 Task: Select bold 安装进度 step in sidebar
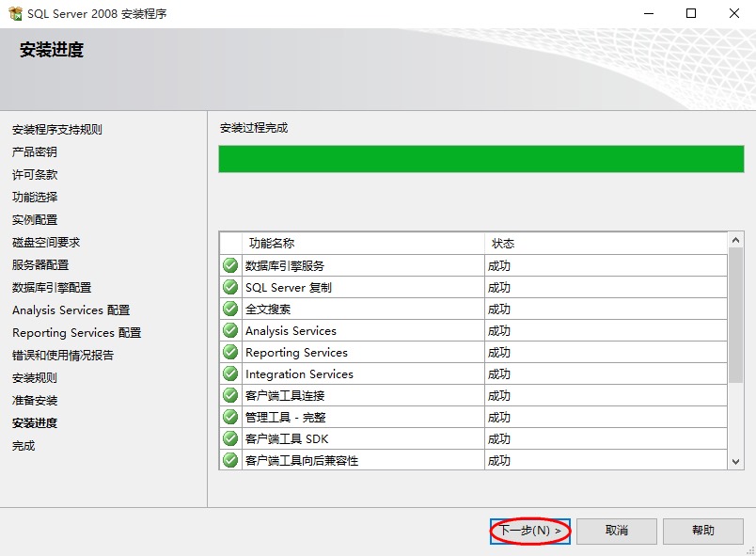tap(35, 423)
